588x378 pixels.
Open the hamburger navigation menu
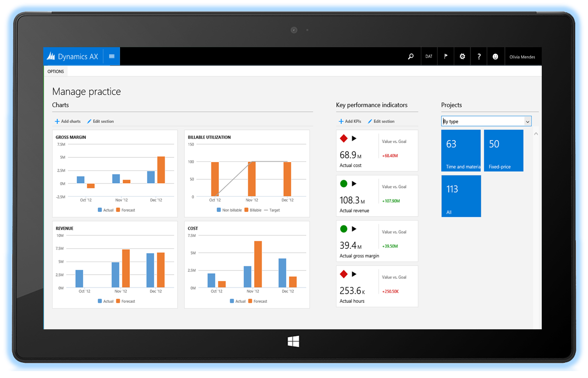coord(112,57)
